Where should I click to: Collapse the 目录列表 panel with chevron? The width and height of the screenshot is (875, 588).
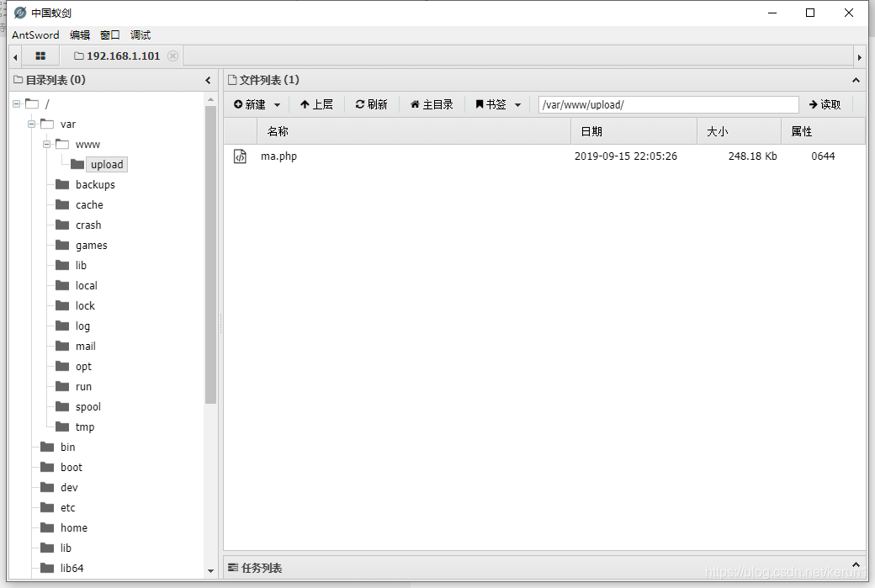(x=208, y=80)
